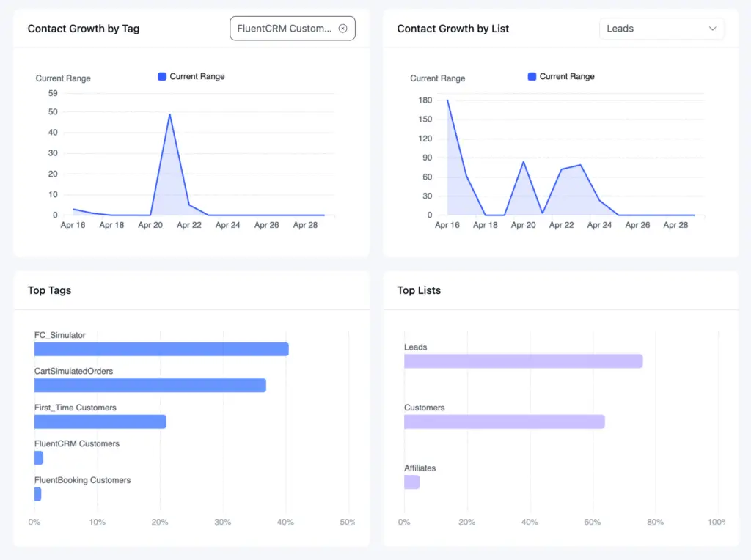Viewport: 751px width, 560px height.
Task: Click the FC_Simulator tag label
Action: pyautogui.click(x=60, y=335)
